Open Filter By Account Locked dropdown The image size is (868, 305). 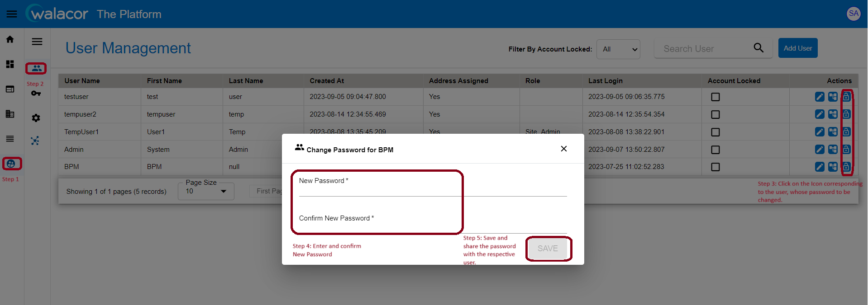point(619,49)
